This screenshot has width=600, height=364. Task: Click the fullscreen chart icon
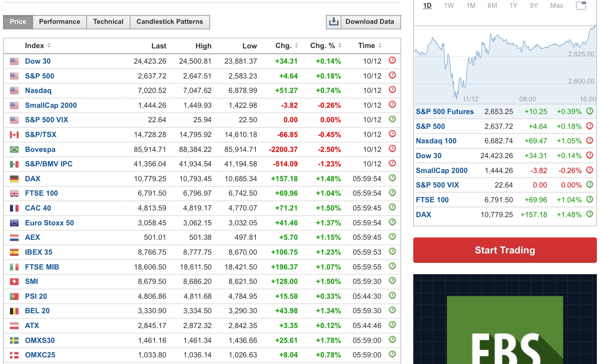pyautogui.click(x=581, y=5)
